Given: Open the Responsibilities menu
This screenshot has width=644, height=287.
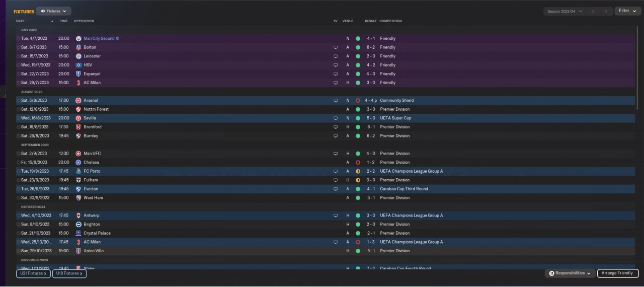Looking at the screenshot, I should pyautogui.click(x=570, y=273).
